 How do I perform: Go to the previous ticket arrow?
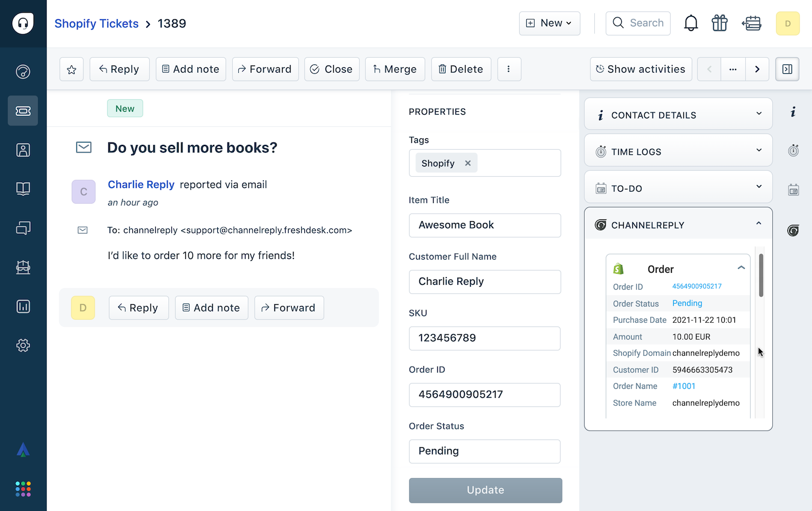click(x=709, y=69)
